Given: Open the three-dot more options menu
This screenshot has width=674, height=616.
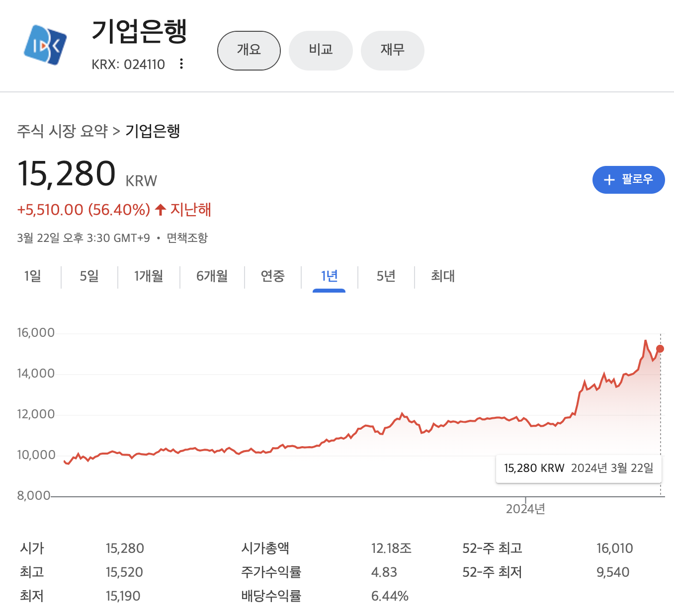Looking at the screenshot, I should (181, 64).
